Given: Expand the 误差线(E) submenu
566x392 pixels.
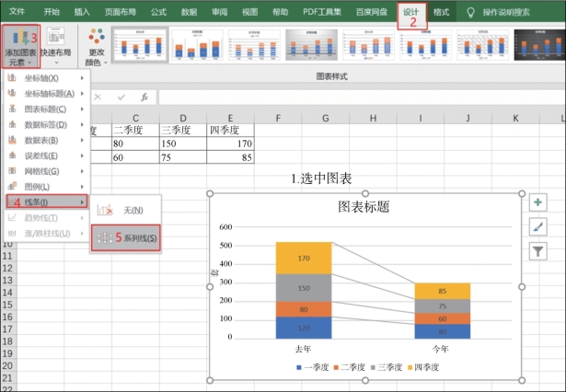Looking at the screenshot, I should (47, 156).
